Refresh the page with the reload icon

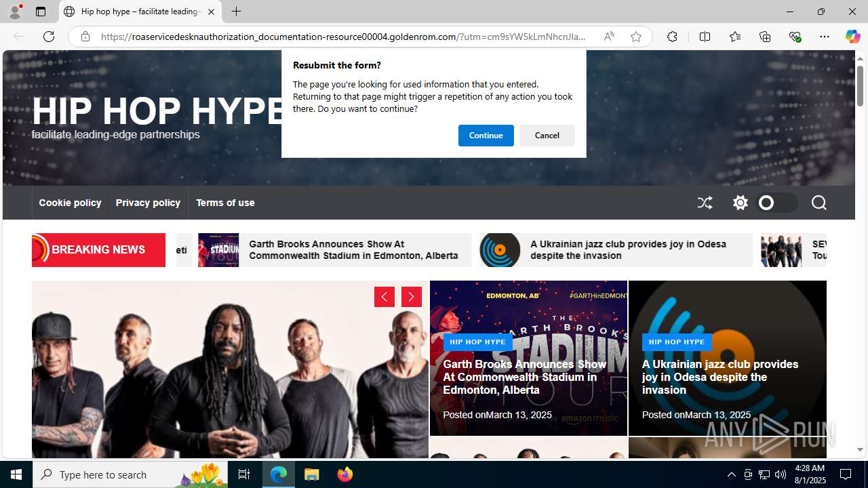tap(49, 37)
